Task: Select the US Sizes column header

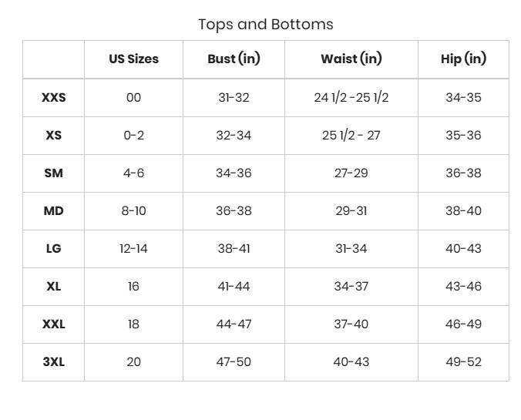Action: [x=133, y=59]
